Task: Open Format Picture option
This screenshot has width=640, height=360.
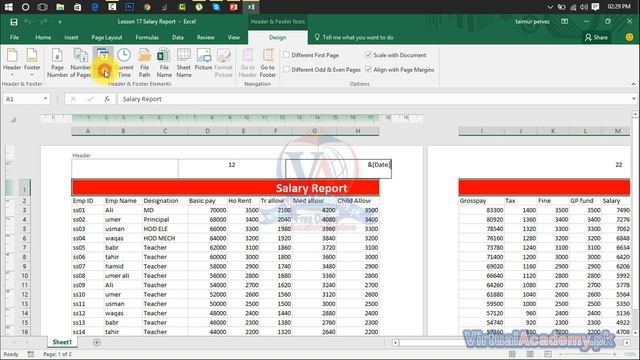Action: (223, 63)
